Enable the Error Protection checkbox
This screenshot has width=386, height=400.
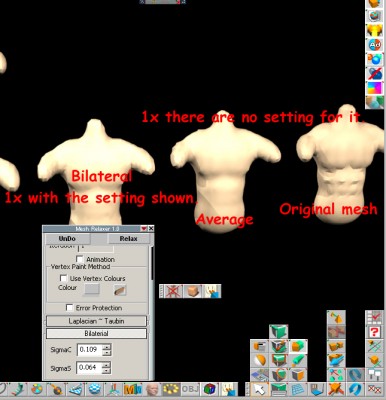pyautogui.click(x=69, y=307)
